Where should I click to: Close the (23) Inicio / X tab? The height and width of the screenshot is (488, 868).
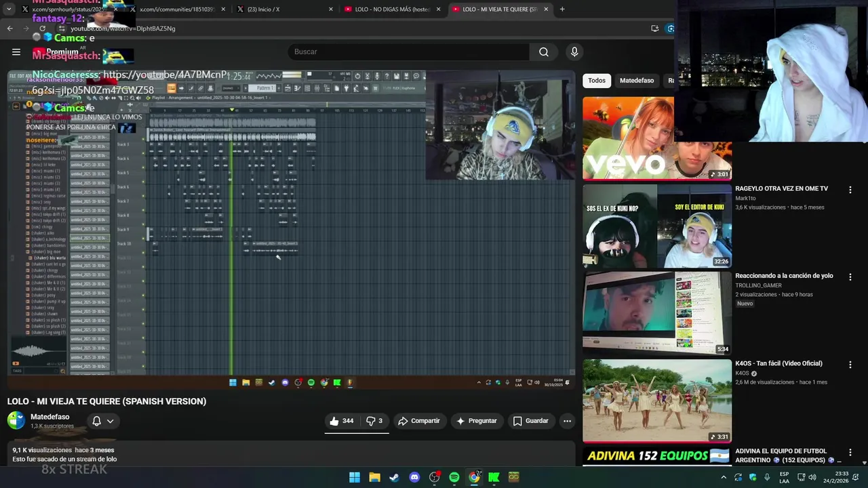point(331,9)
